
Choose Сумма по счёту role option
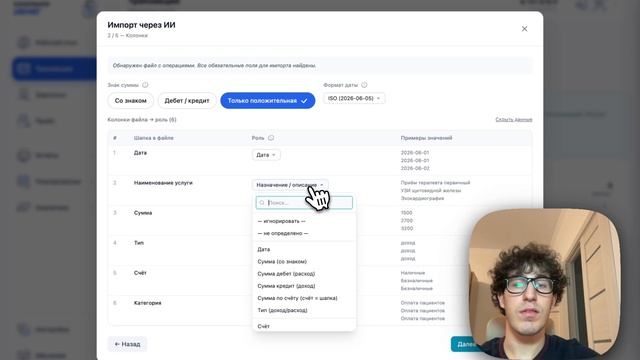tap(297, 298)
